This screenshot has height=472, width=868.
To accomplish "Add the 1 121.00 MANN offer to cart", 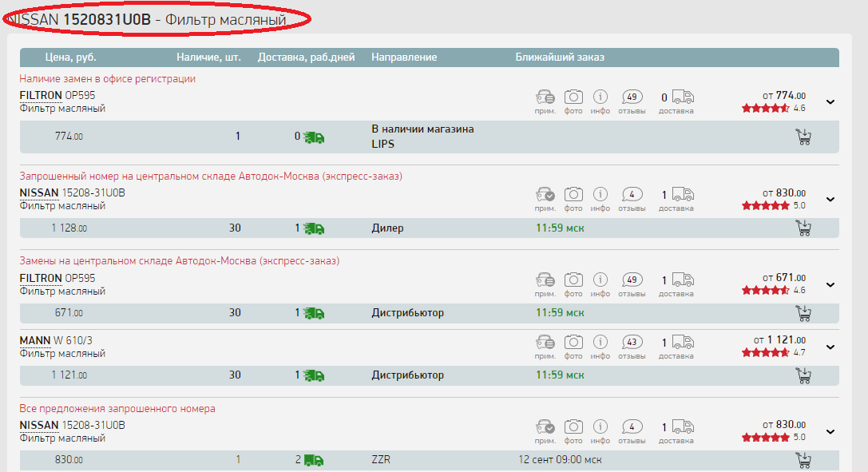I will [x=803, y=375].
